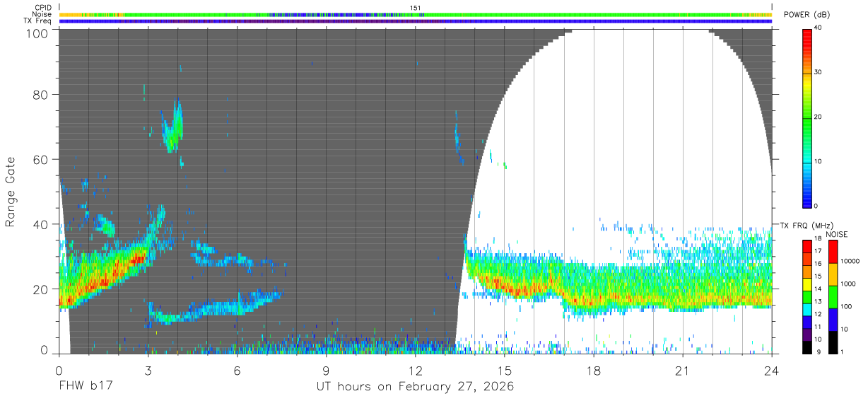Click the y-axis tick label 40
The height and width of the screenshot is (401, 868).
pos(41,224)
